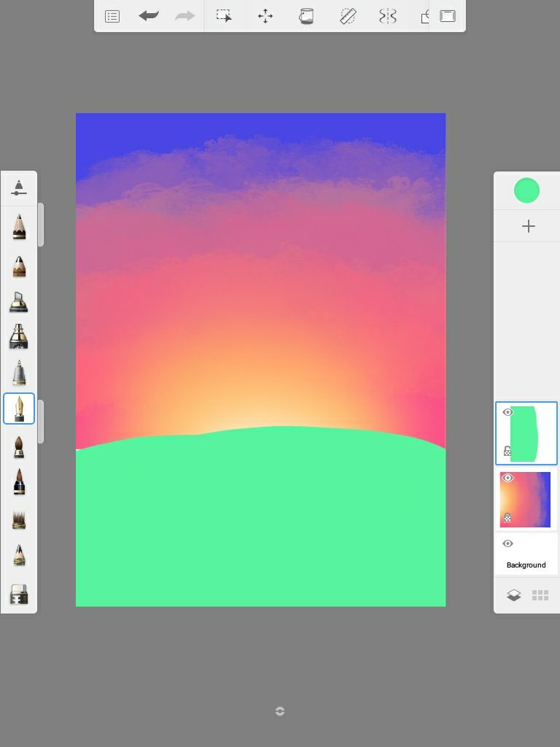Pick the chisel tip marker brush
Viewport: 560px width, 747px height.
click(x=18, y=302)
